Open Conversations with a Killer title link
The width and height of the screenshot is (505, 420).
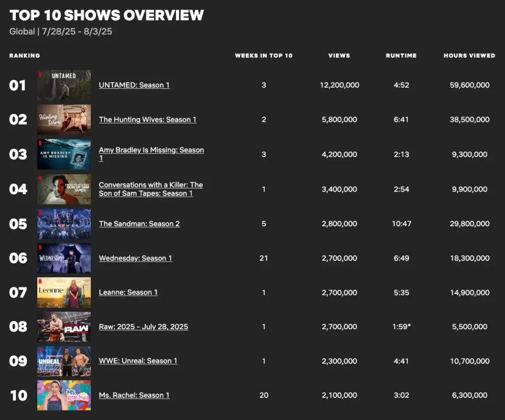point(151,189)
